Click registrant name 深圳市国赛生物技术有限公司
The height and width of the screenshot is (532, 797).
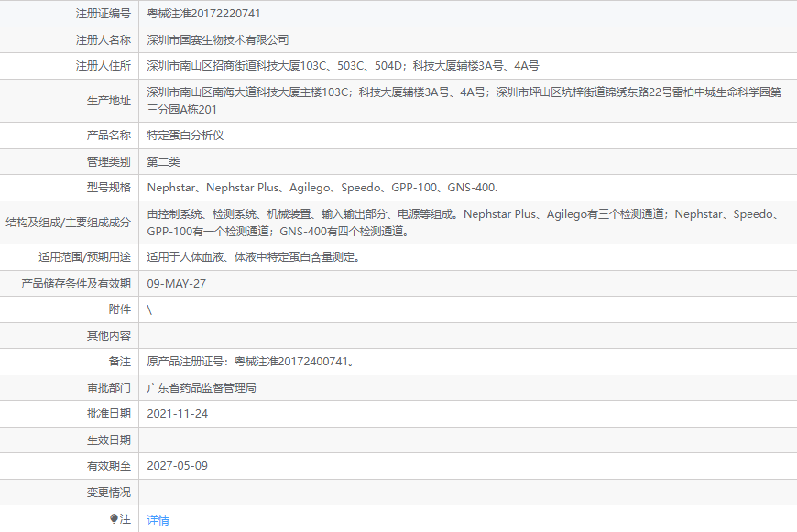click(x=218, y=39)
